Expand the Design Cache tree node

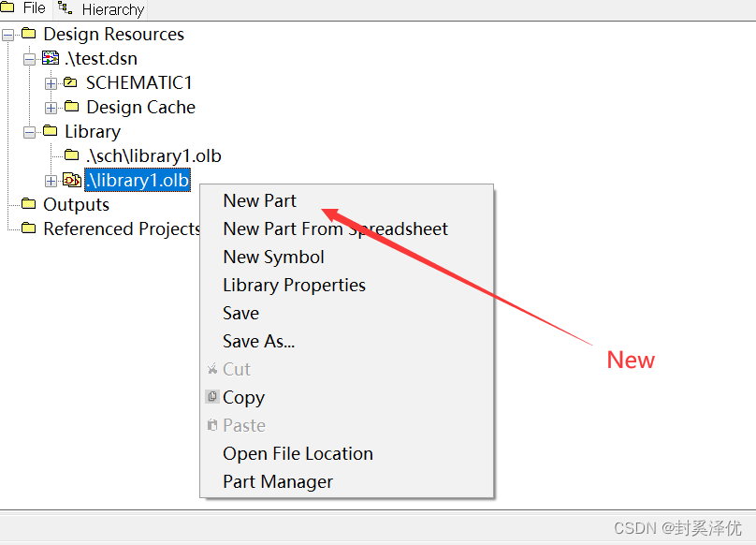pos(51,108)
